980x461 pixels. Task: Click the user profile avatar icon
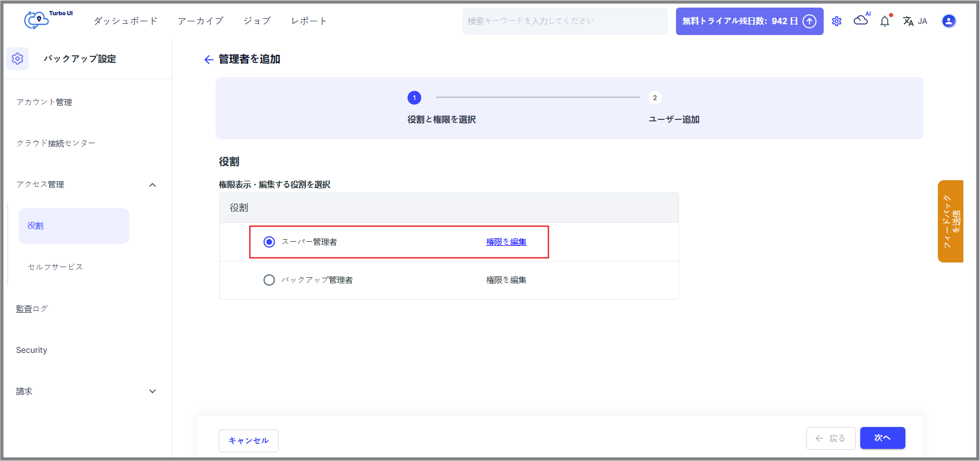[948, 21]
